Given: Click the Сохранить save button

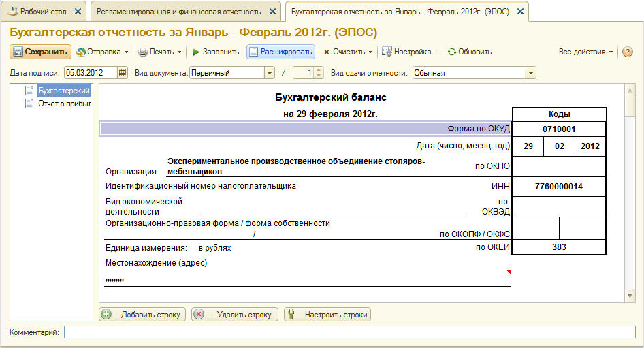Looking at the screenshot, I should [x=40, y=52].
